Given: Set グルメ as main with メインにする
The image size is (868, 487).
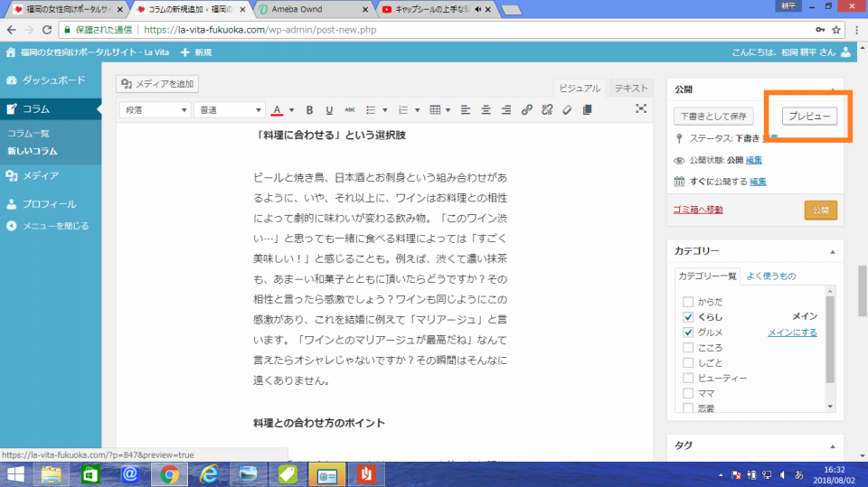Looking at the screenshot, I should [x=792, y=332].
